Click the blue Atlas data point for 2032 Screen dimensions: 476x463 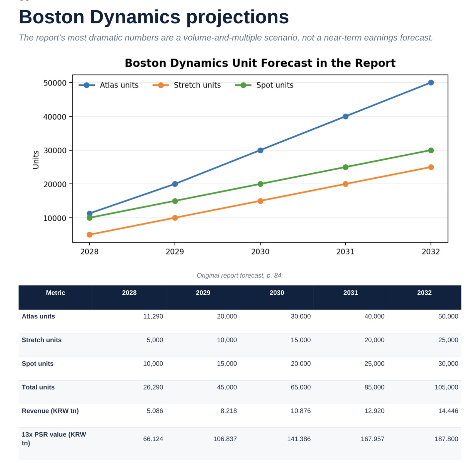431,83
